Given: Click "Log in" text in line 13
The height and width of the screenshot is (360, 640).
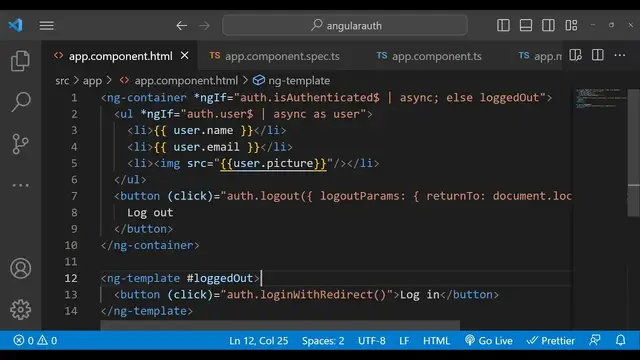Looking at the screenshot, I should (x=420, y=295).
